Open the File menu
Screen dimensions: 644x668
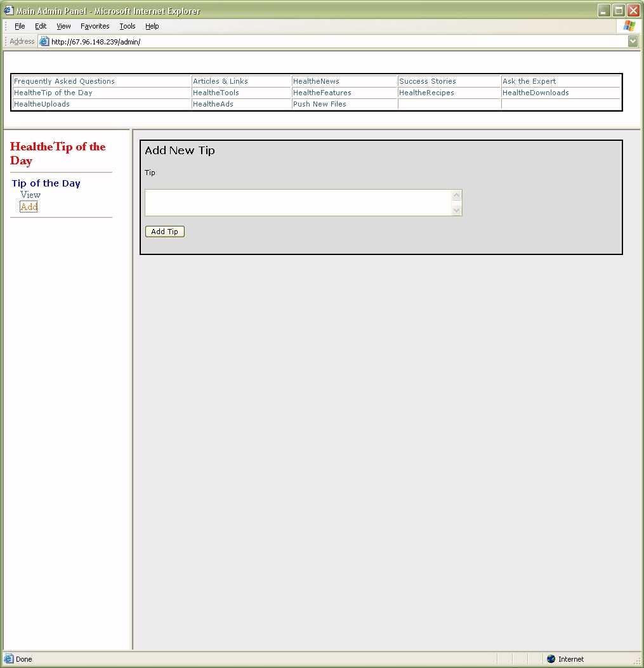tap(20, 26)
